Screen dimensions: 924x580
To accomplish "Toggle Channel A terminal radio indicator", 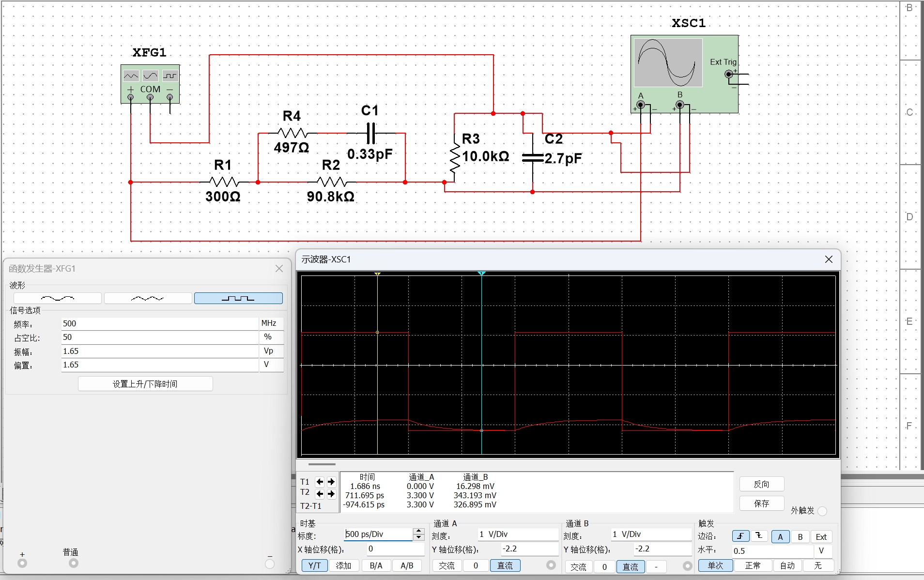I will [x=551, y=565].
